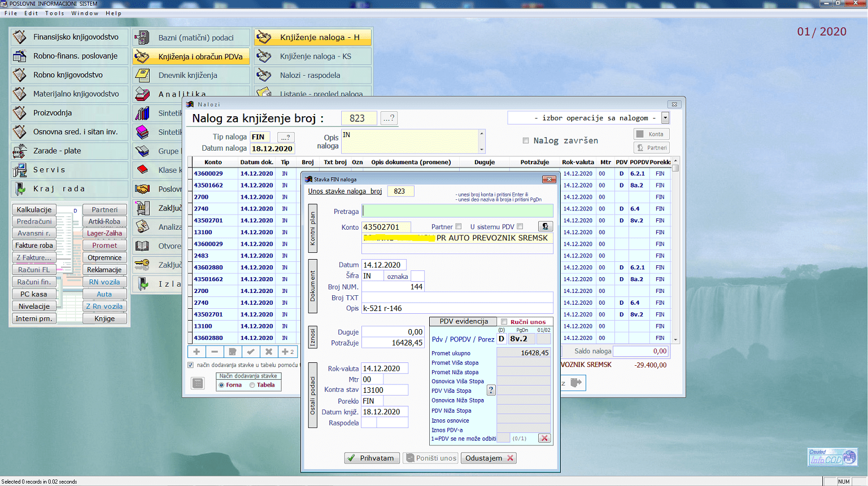Delete row with minus icon
This screenshot has width=868, height=486.
click(x=215, y=352)
